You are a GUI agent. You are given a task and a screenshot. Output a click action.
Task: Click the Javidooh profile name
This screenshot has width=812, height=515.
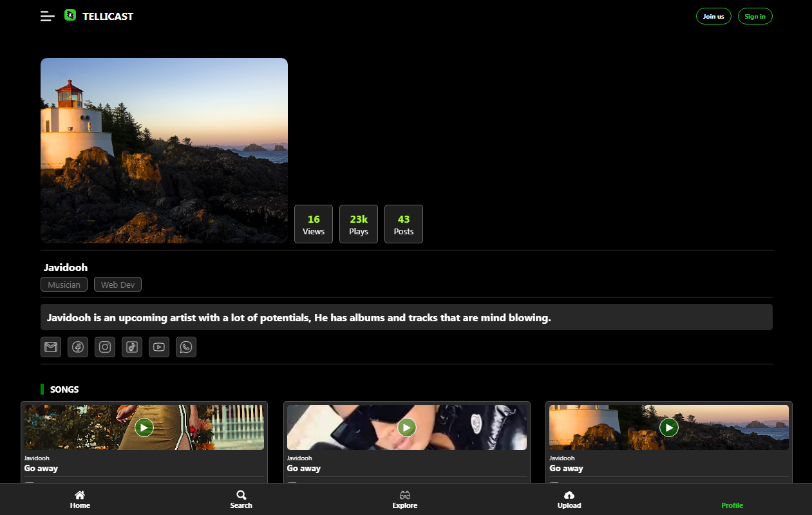click(66, 267)
